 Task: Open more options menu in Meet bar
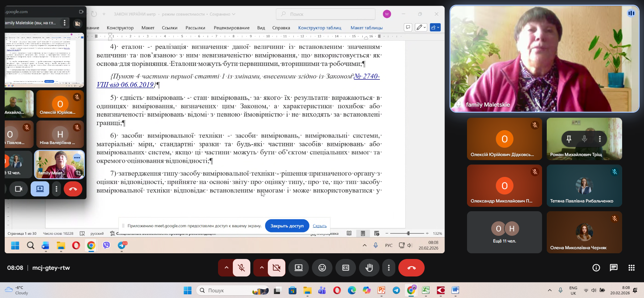pos(389,268)
